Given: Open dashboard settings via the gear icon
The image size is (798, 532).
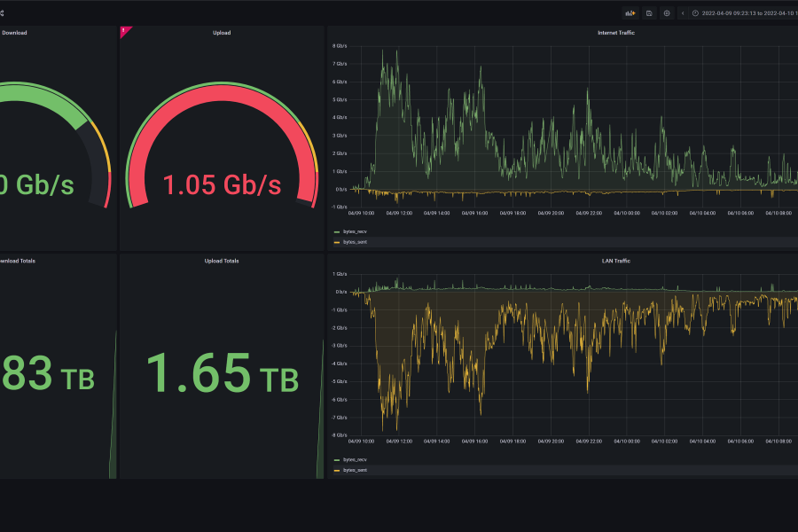Looking at the screenshot, I should (667, 13).
